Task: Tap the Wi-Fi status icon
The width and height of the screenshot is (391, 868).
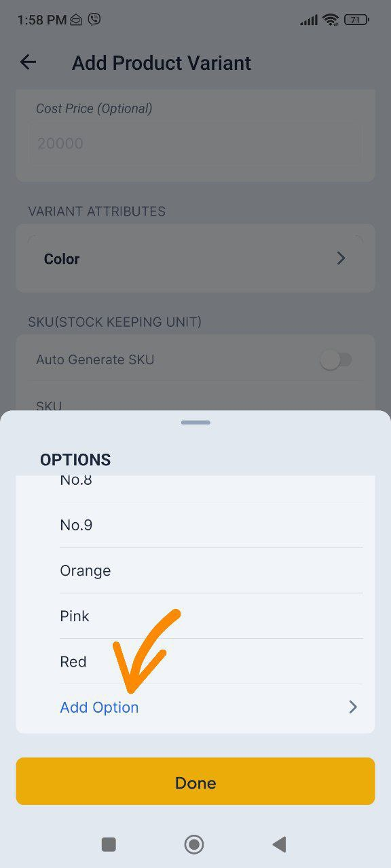Action: [x=331, y=20]
